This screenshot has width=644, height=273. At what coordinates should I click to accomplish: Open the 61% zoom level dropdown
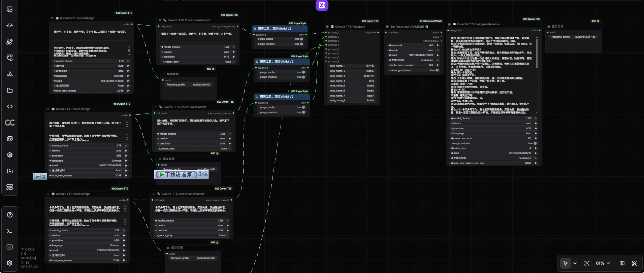(603, 263)
